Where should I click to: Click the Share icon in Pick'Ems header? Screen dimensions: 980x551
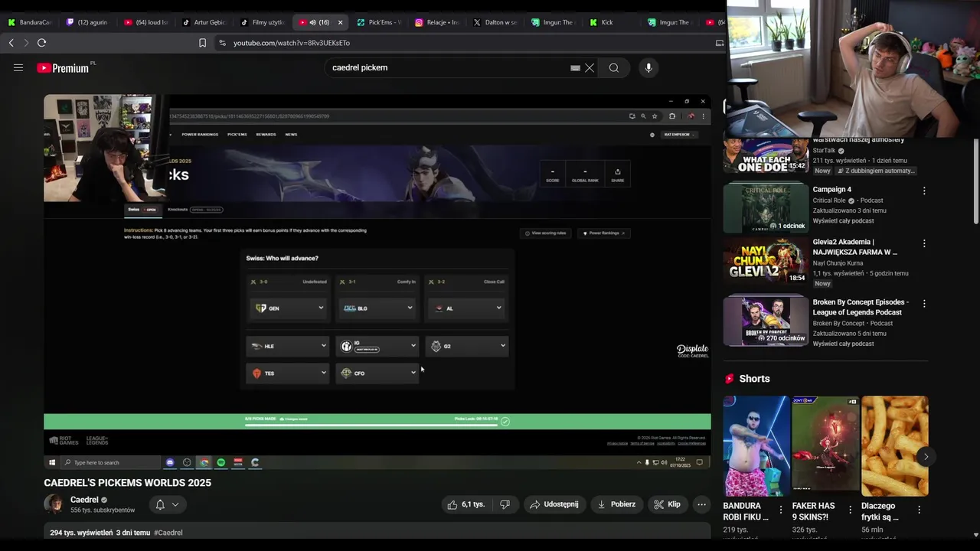click(617, 174)
